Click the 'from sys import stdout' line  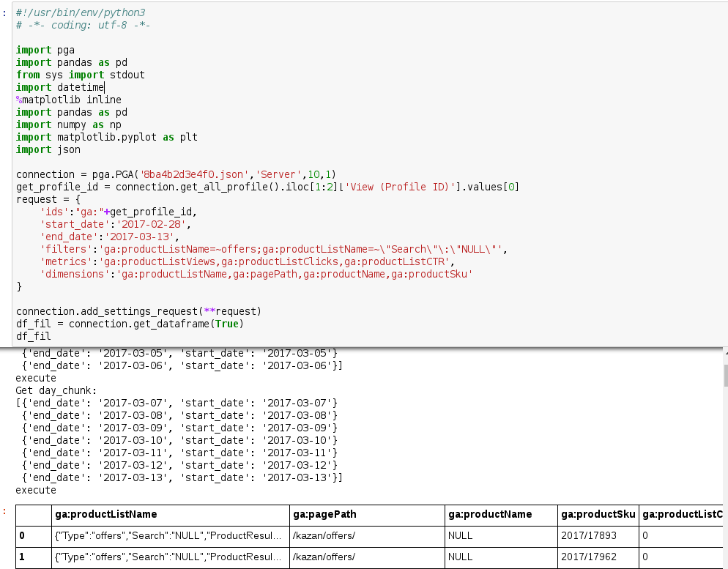[81, 75]
